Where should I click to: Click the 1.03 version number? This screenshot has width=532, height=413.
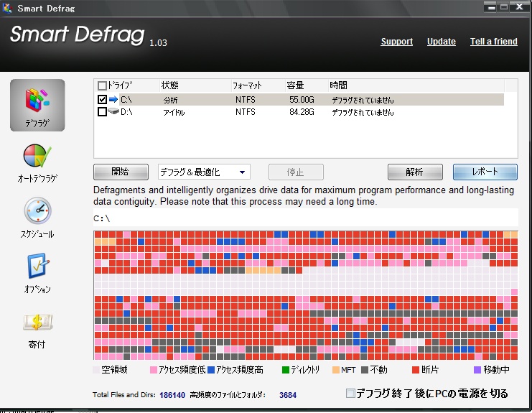158,43
